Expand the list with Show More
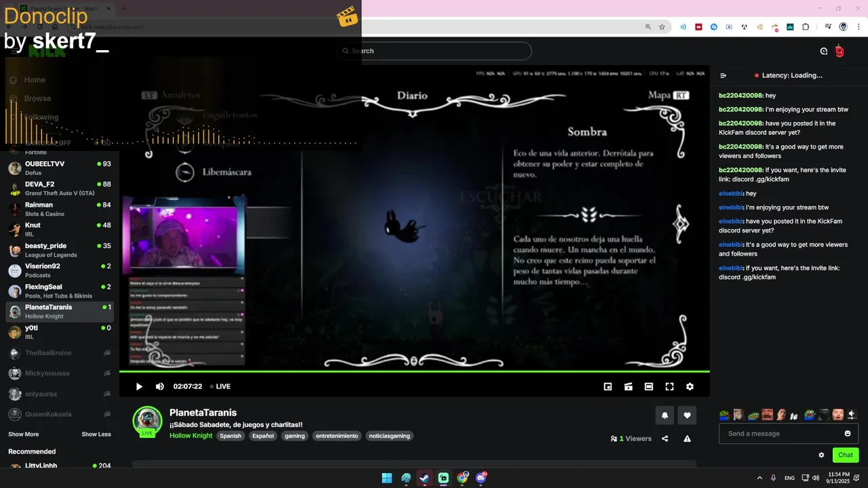This screenshot has height=488, width=868. pyautogui.click(x=24, y=434)
